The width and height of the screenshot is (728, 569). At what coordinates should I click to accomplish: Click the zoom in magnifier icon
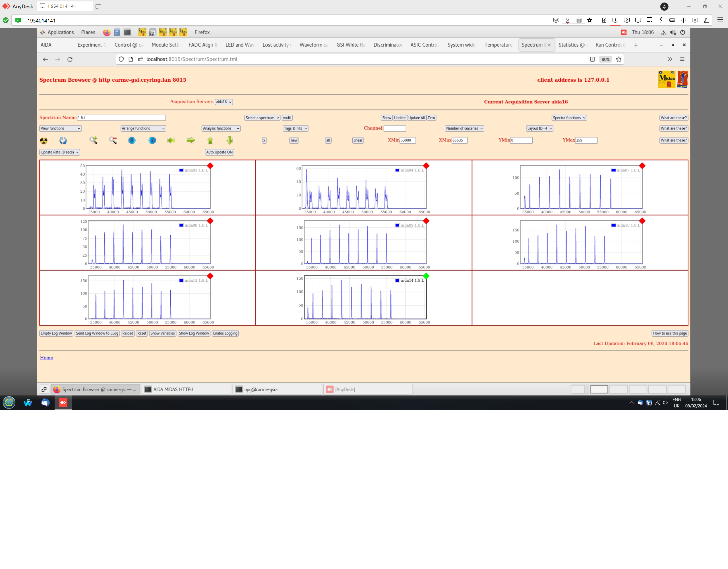point(93,141)
